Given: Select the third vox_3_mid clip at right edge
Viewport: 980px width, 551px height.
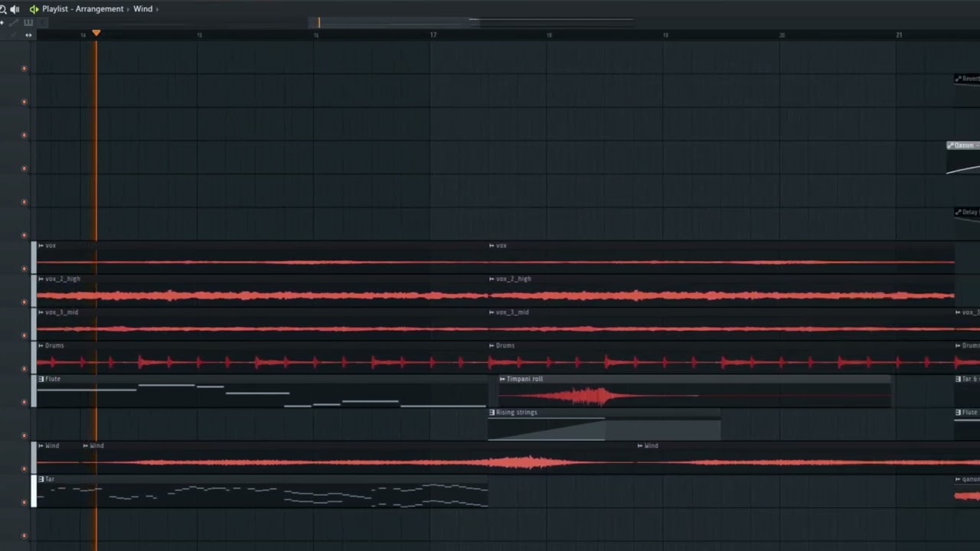Looking at the screenshot, I should pos(967,324).
